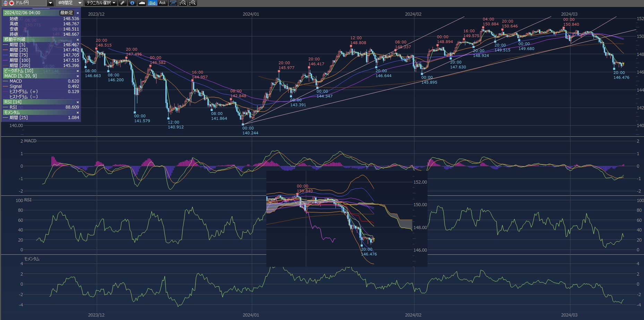
Task: Click the blue info icon
Action: click(132, 3)
